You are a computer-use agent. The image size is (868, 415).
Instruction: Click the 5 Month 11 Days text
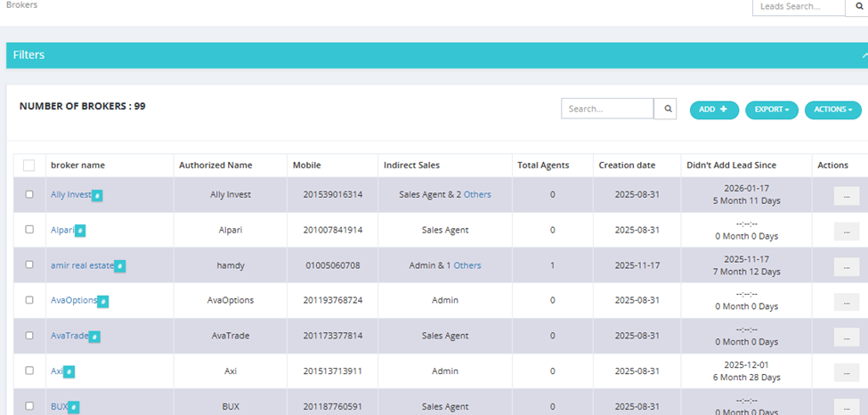(x=747, y=201)
